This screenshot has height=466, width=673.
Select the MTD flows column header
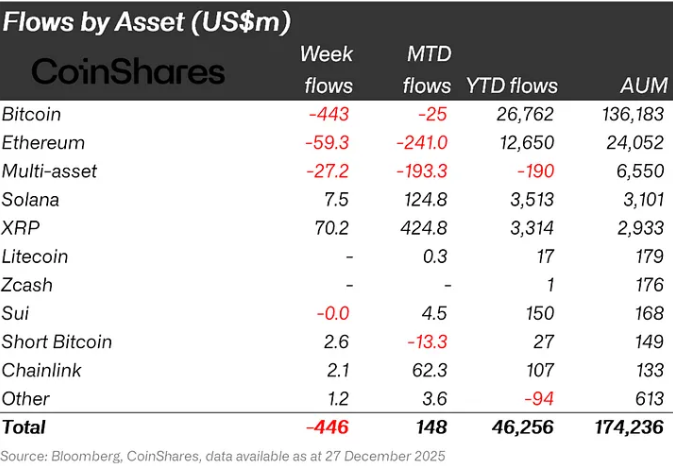coord(428,69)
